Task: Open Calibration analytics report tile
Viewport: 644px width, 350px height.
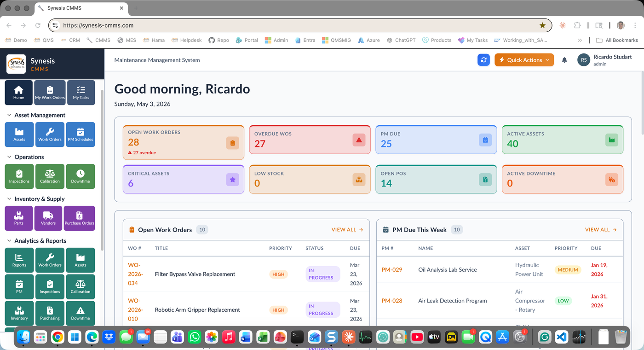Action: click(80, 287)
